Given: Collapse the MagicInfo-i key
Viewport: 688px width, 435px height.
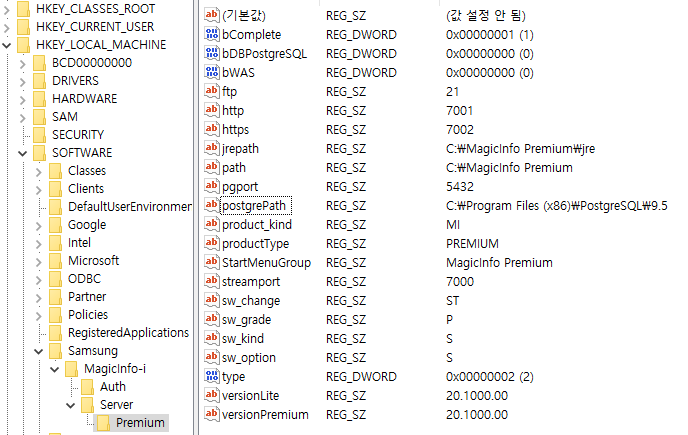Looking at the screenshot, I should (54, 369).
